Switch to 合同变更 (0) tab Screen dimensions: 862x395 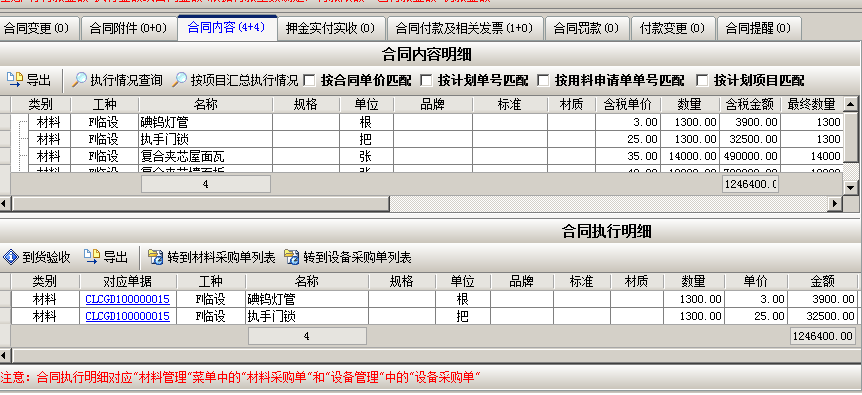click(x=37, y=28)
